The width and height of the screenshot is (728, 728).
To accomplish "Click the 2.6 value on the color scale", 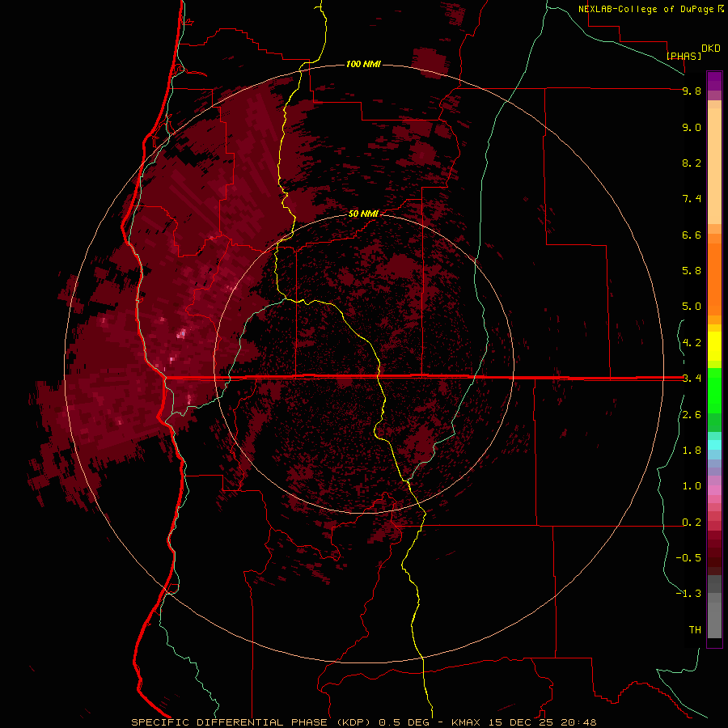I will pos(692,415).
